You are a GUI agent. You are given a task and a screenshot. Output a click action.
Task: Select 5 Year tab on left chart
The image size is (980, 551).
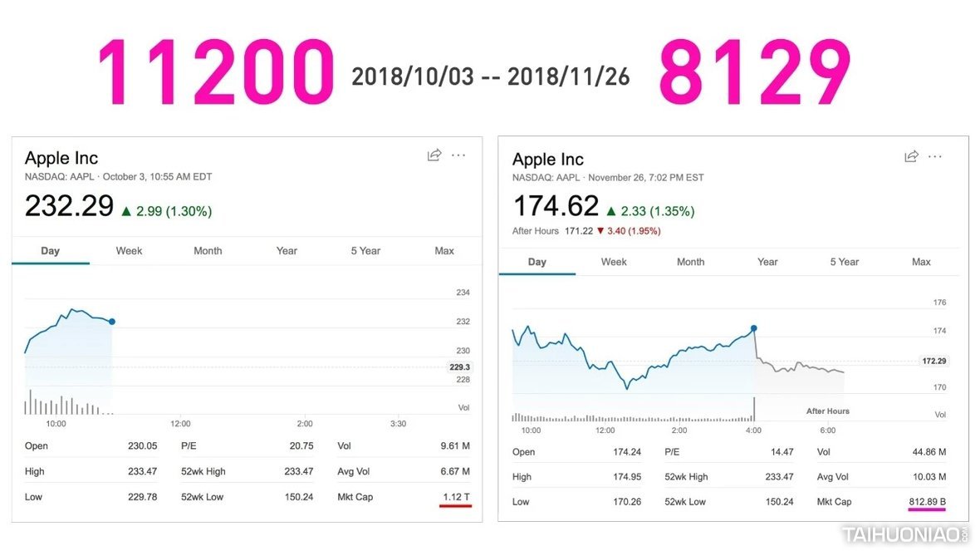coord(365,251)
